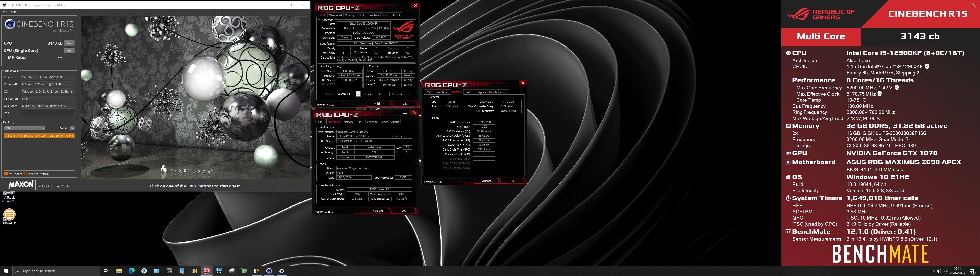The width and height of the screenshot is (980, 276).
Task: Switch to Bench tab in CPU-Z CPU window
Action: 385,15
